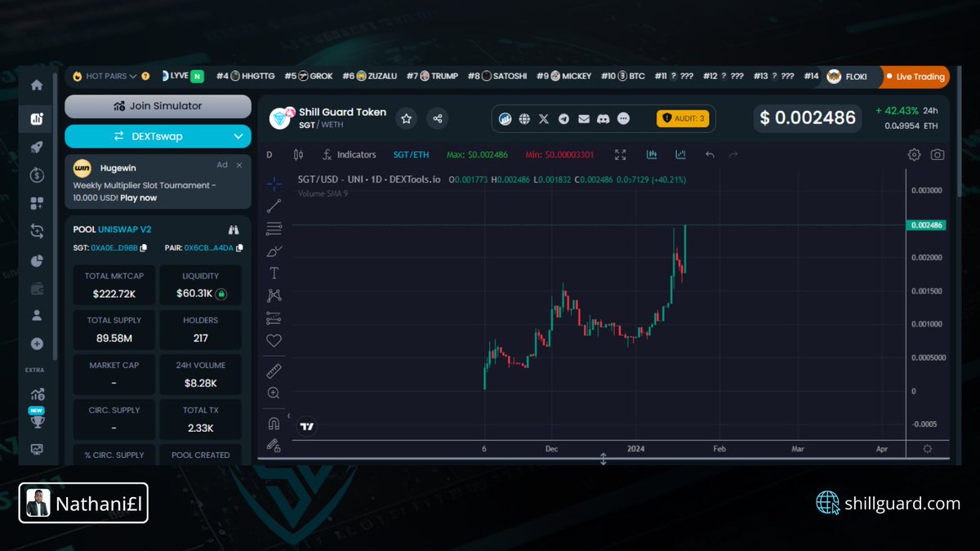The width and height of the screenshot is (980, 551).
Task: Open the pie chart icon in sidebar
Action: pos(36,260)
